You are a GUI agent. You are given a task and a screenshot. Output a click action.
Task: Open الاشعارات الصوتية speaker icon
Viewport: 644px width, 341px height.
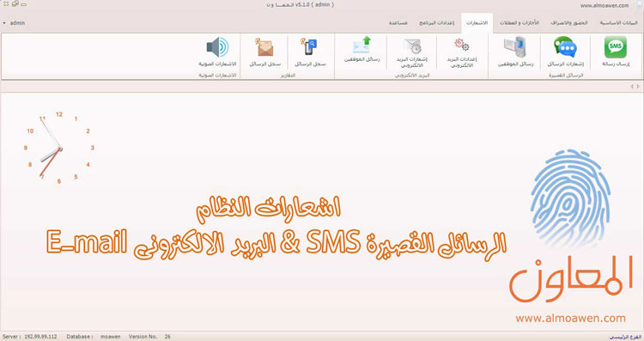pos(217,52)
